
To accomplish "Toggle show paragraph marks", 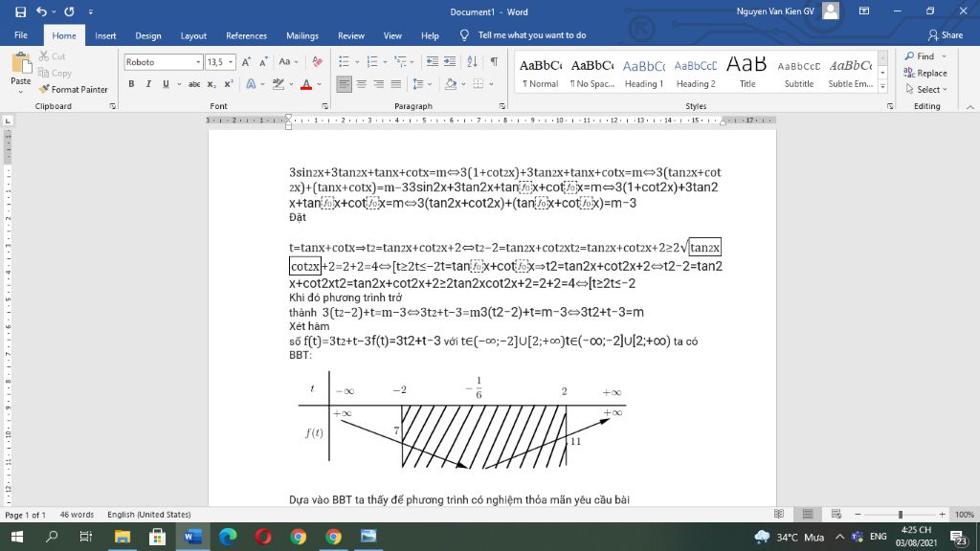I will (x=494, y=62).
